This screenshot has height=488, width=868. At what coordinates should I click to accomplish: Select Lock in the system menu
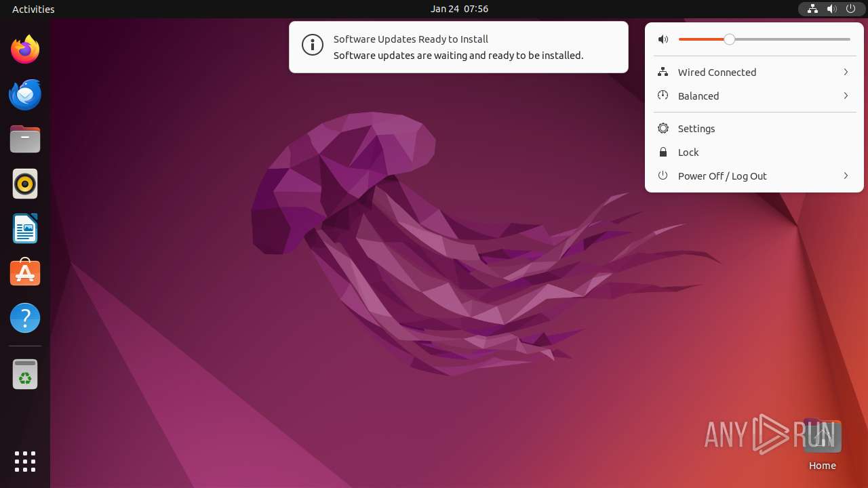click(754, 152)
